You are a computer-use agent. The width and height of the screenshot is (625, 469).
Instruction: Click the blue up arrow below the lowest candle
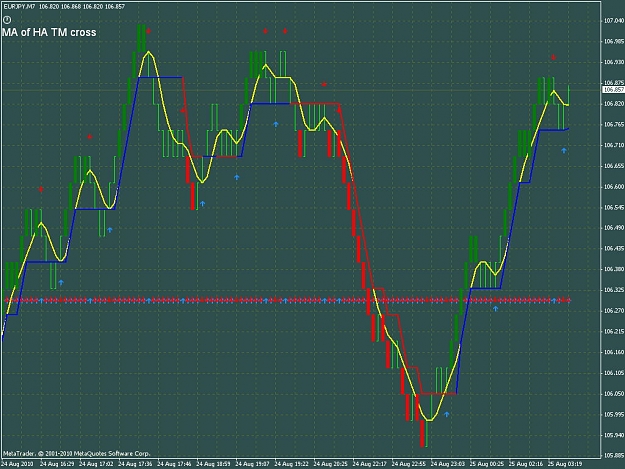(446, 414)
